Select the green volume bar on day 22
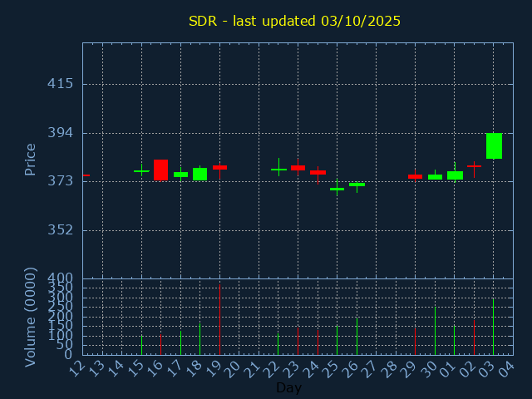 278,344
